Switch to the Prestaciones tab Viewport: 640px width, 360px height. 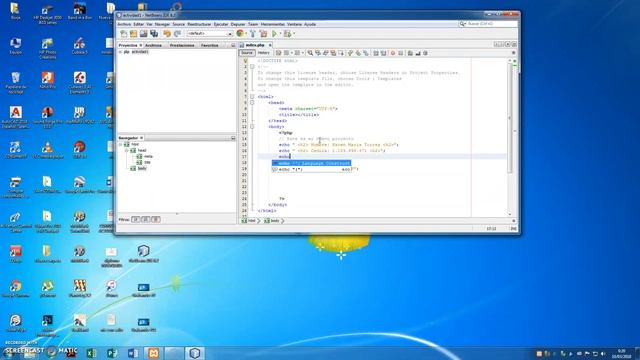pos(182,45)
